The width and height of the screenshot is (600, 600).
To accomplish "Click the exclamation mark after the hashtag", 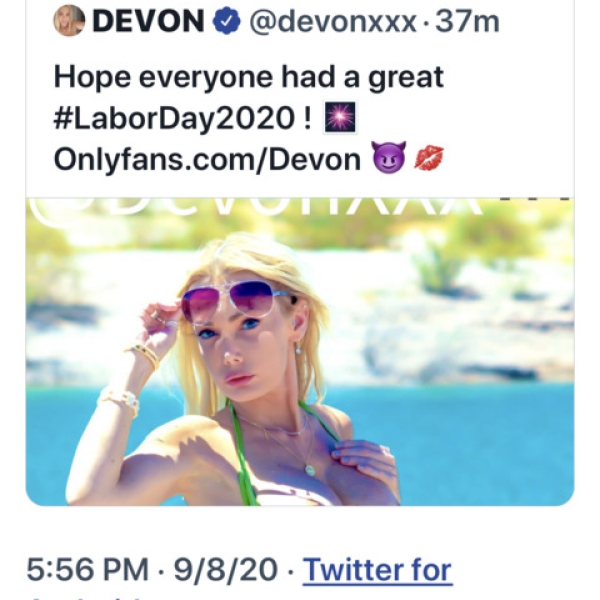I will pyautogui.click(x=307, y=119).
